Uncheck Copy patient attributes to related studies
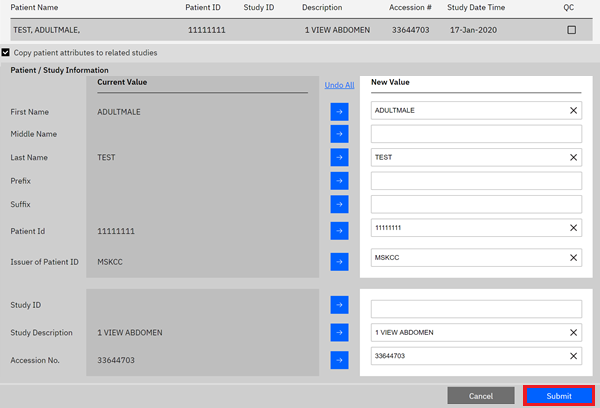Screen dimensions: 600x408 (6, 53)
